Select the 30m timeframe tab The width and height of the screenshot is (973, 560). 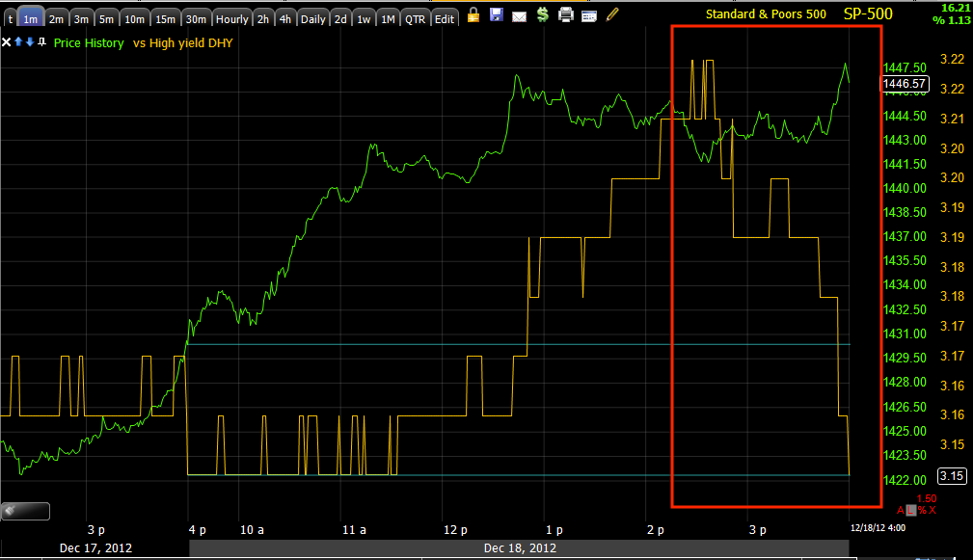click(x=196, y=19)
